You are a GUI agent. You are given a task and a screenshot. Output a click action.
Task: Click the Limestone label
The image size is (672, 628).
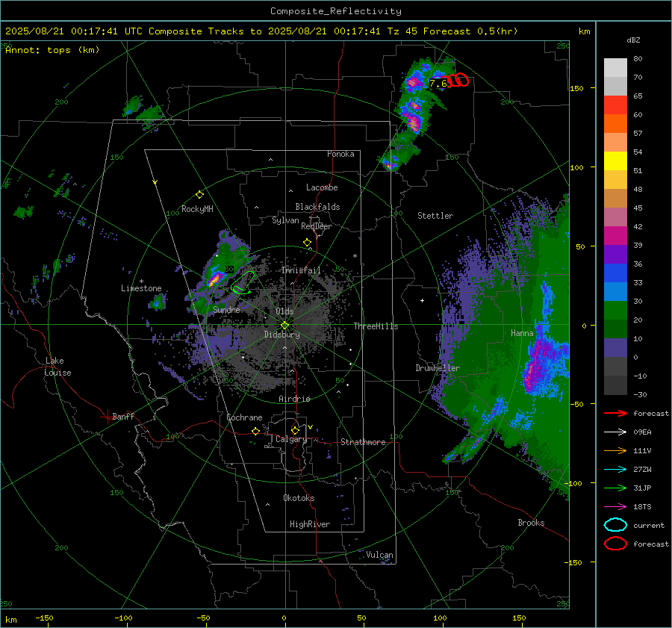click(x=141, y=288)
